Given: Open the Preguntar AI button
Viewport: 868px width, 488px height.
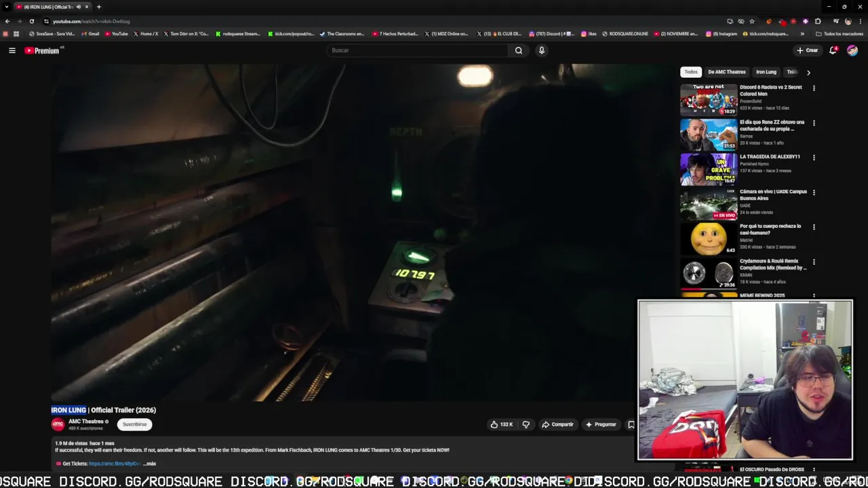Looking at the screenshot, I should 601,424.
